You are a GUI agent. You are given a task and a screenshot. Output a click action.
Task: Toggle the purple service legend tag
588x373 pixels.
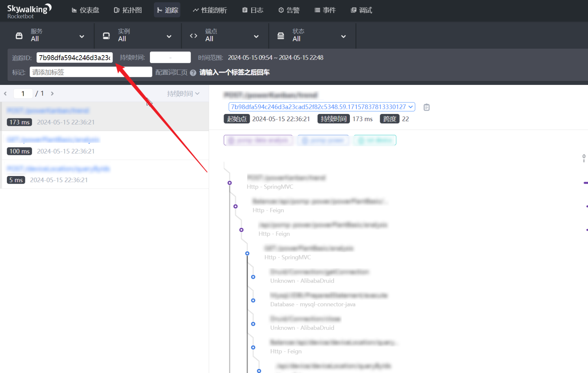point(258,140)
